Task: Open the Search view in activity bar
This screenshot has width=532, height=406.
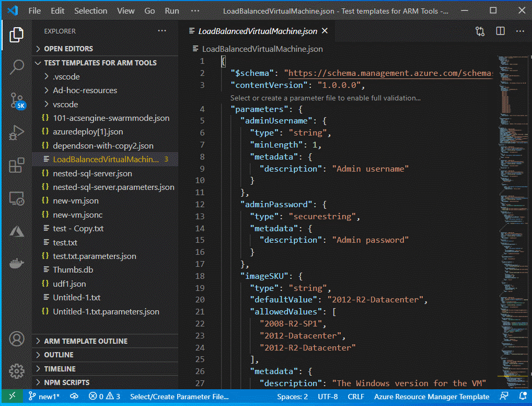Action: click(16, 67)
